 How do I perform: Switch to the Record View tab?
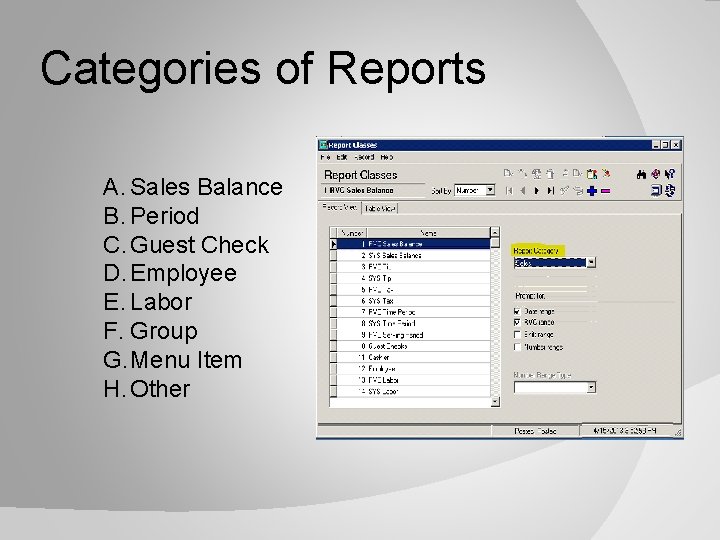[x=339, y=207]
